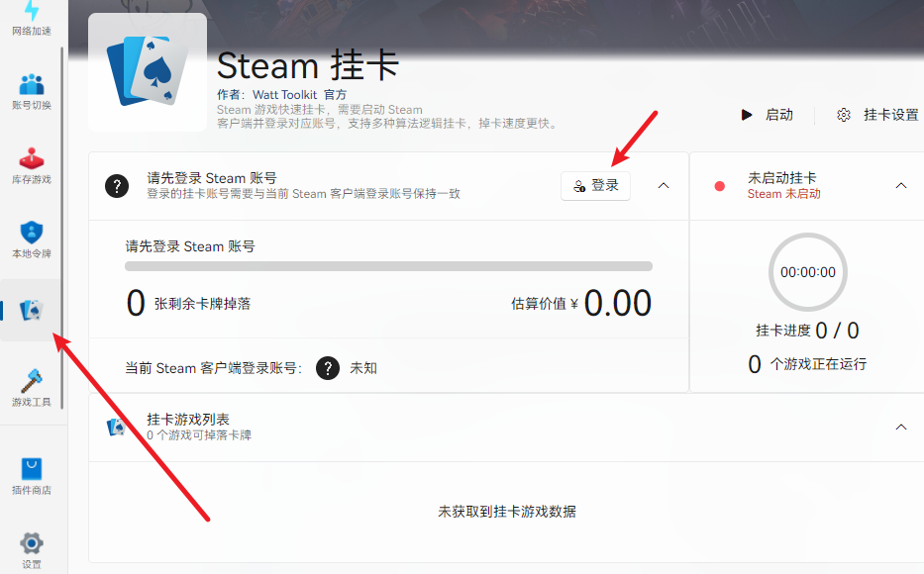The height and width of the screenshot is (574, 924).
Task: Start idling with the 启动 button
Action: tap(768, 115)
